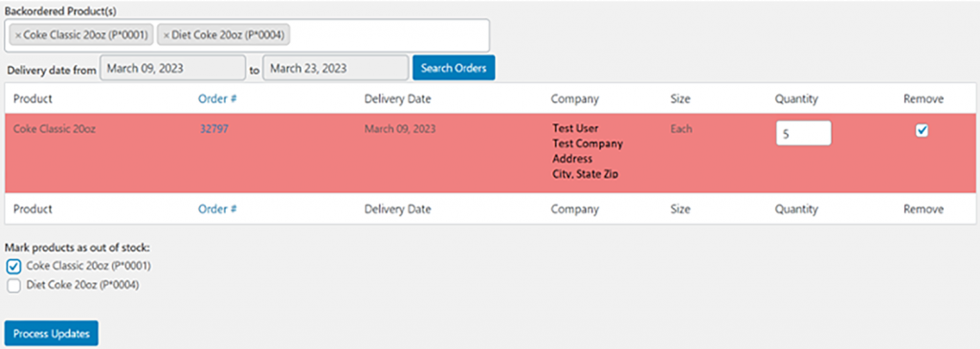The width and height of the screenshot is (980, 349).
Task: Uncheck Coke Classic 20oz out of stock checkbox
Action: click(14, 267)
